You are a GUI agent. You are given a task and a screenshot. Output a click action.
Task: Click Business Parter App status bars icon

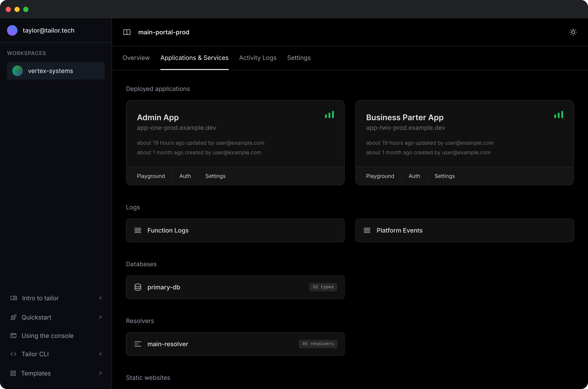click(558, 115)
